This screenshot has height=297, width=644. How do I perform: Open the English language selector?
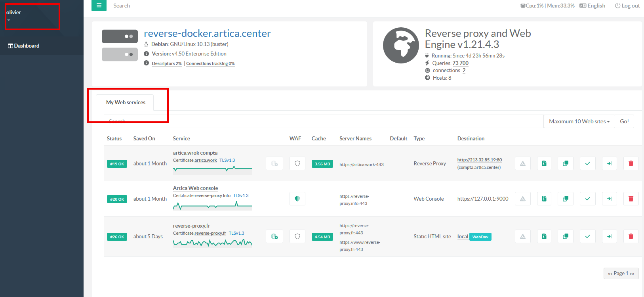pyautogui.click(x=593, y=6)
